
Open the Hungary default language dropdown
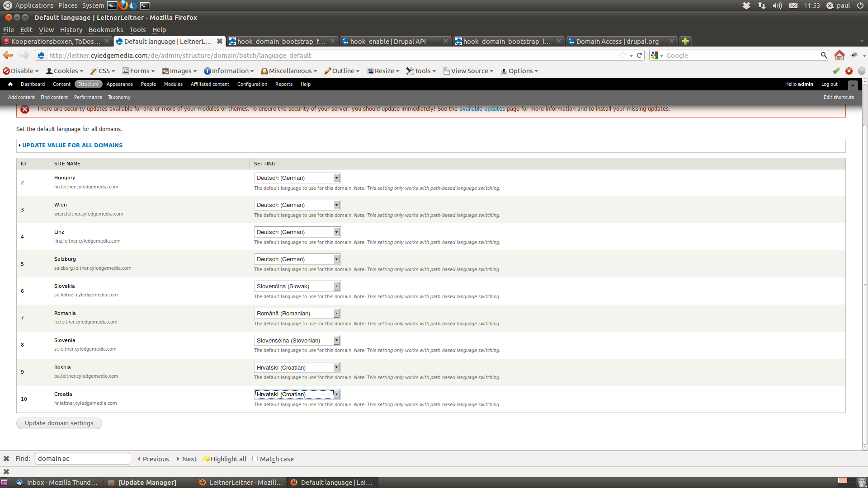pyautogui.click(x=297, y=178)
